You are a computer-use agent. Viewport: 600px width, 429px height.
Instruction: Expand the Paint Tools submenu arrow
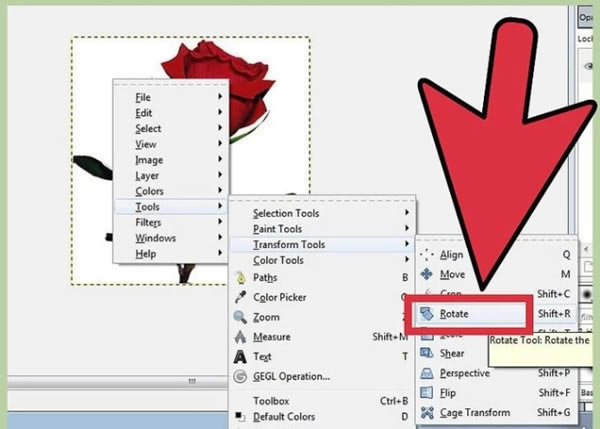tap(407, 228)
